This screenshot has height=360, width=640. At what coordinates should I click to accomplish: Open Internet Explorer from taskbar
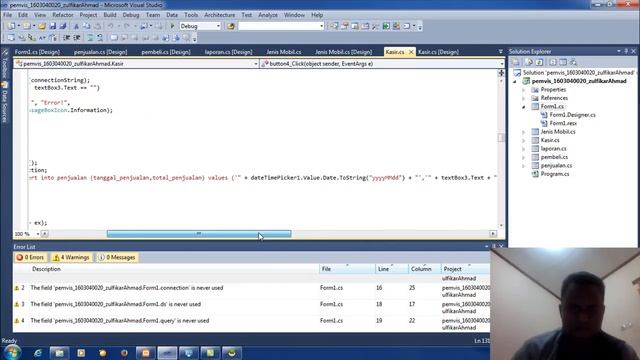point(38,353)
